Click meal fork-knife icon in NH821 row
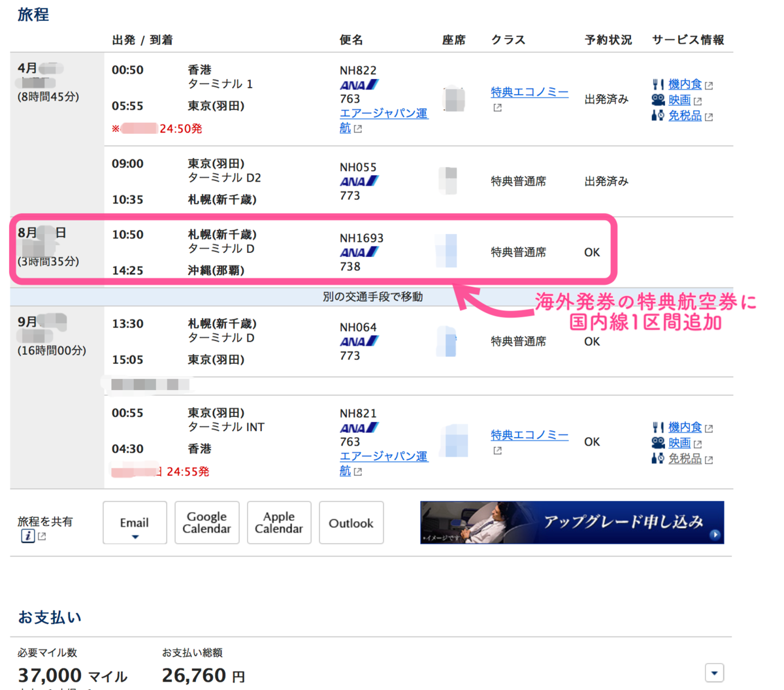This screenshot has width=784, height=690. [658, 427]
